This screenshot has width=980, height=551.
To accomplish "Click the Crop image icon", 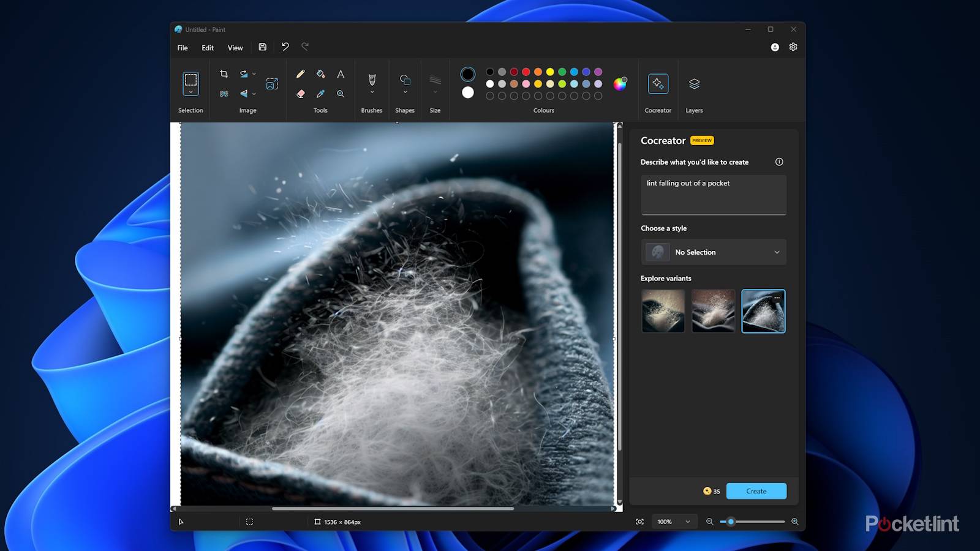I will pos(224,74).
